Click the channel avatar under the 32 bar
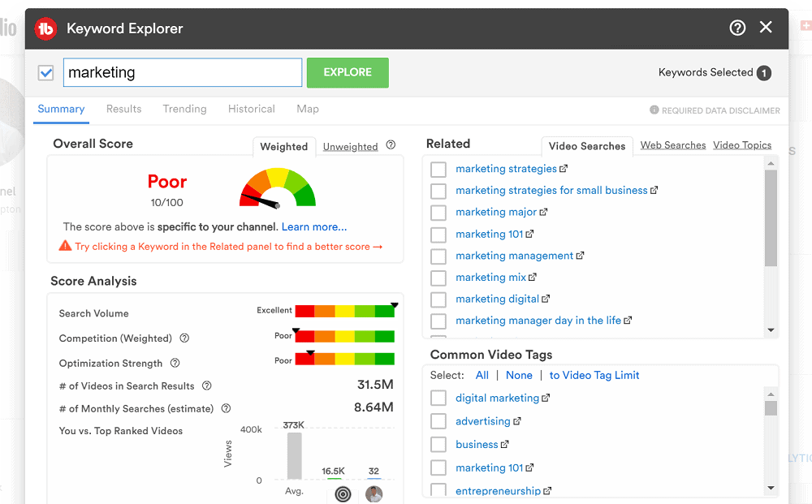Viewport: 812px width, 504px height. click(374, 494)
